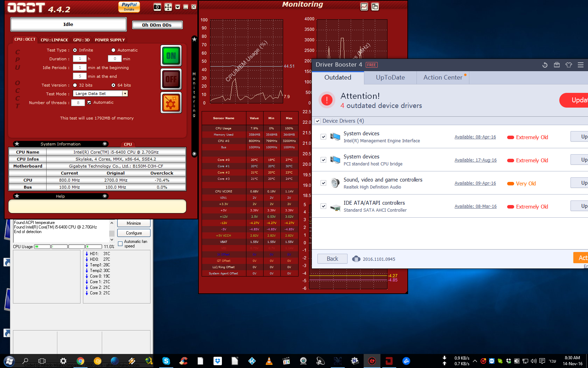Click the OCCT screenshot camera icon

[x=157, y=7]
